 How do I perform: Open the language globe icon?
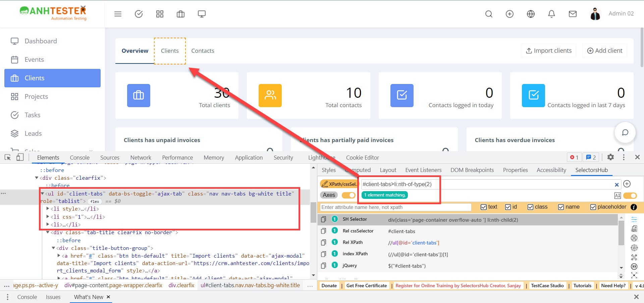[x=531, y=14]
